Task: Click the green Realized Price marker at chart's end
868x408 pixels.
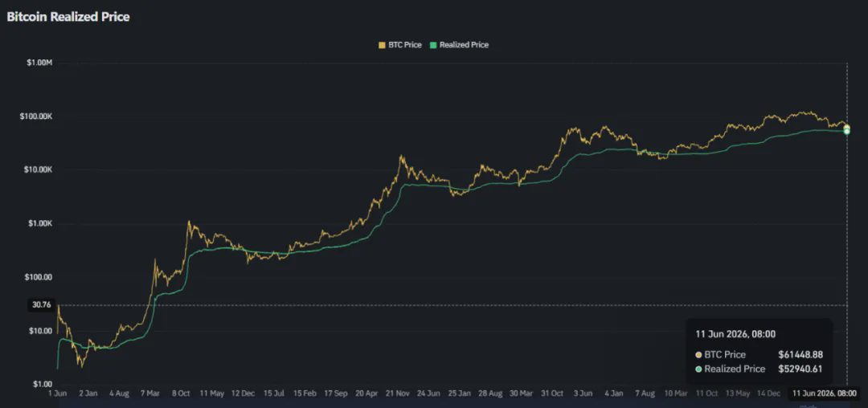Action: click(x=847, y=131)
